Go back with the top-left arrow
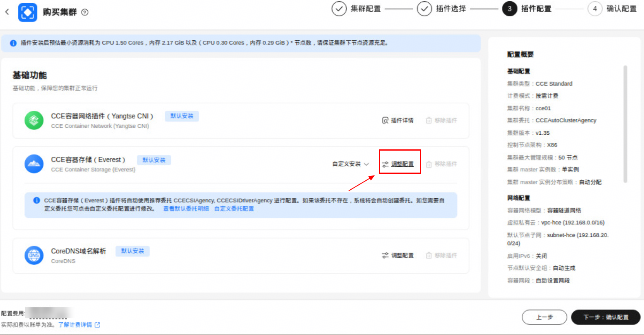 (7, 12)
